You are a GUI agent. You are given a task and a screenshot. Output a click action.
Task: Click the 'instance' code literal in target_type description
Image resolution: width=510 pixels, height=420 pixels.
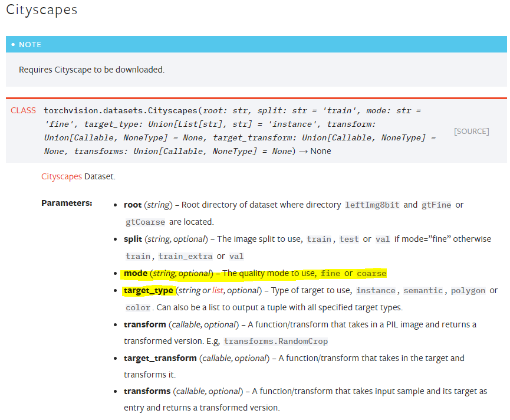(x=376, y=290)
